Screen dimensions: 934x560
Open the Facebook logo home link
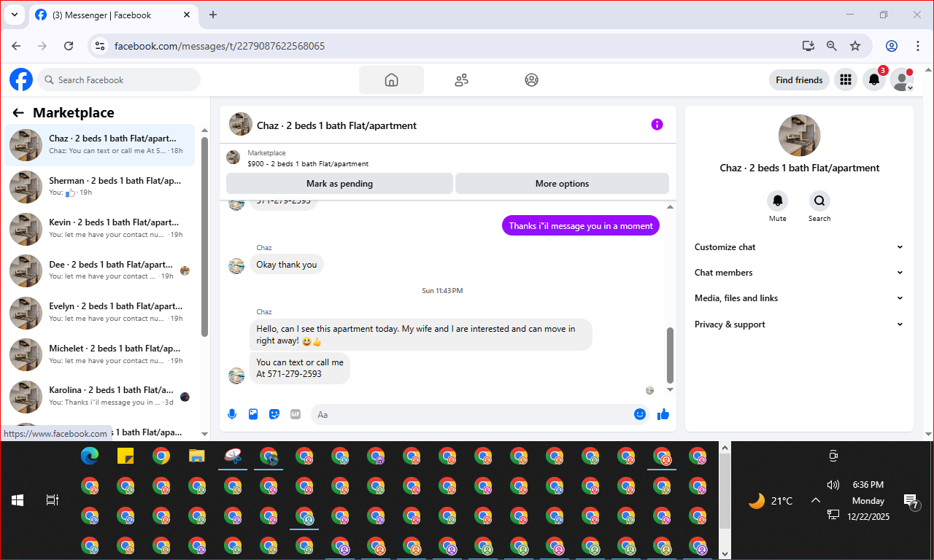[21, 79]
